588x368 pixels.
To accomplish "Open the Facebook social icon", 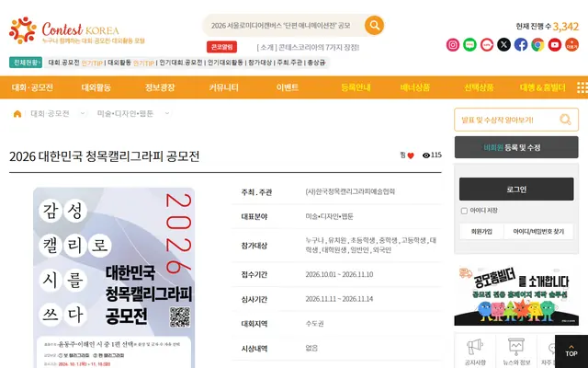I will (x=521, y=45).
